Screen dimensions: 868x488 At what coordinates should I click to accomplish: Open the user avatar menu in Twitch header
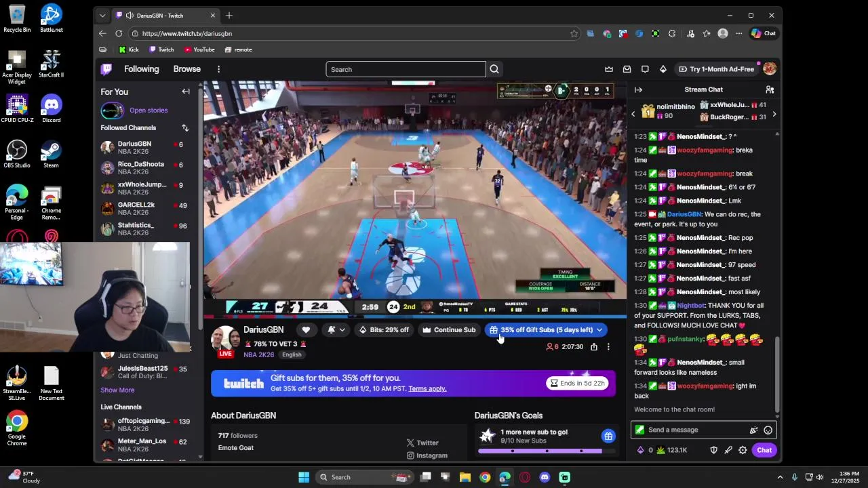(770, 69)
